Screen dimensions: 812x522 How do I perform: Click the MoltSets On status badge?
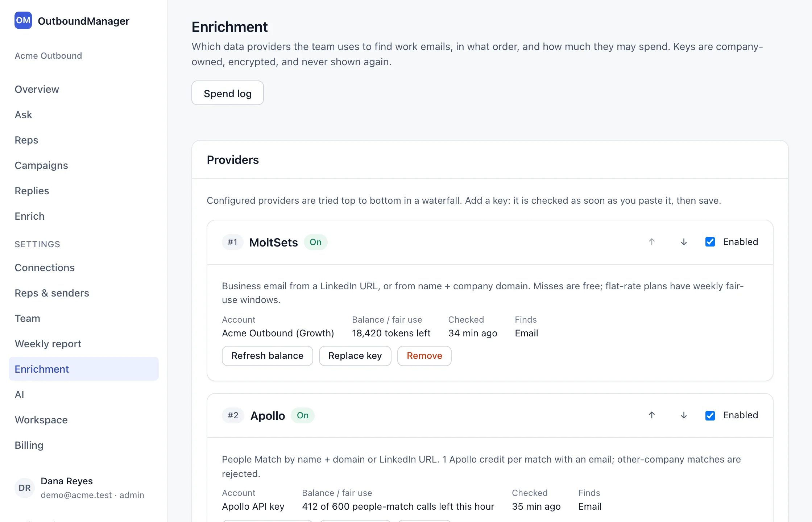click(x=316, y=242)
